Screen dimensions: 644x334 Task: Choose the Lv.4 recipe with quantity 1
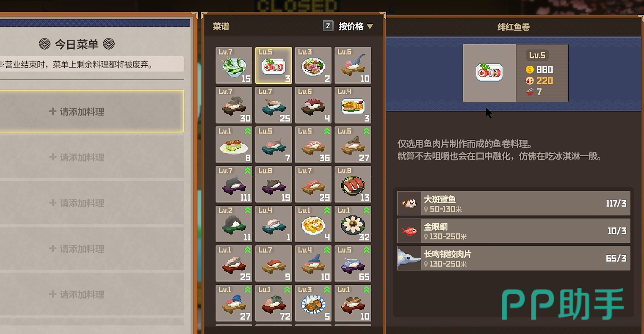274,224
